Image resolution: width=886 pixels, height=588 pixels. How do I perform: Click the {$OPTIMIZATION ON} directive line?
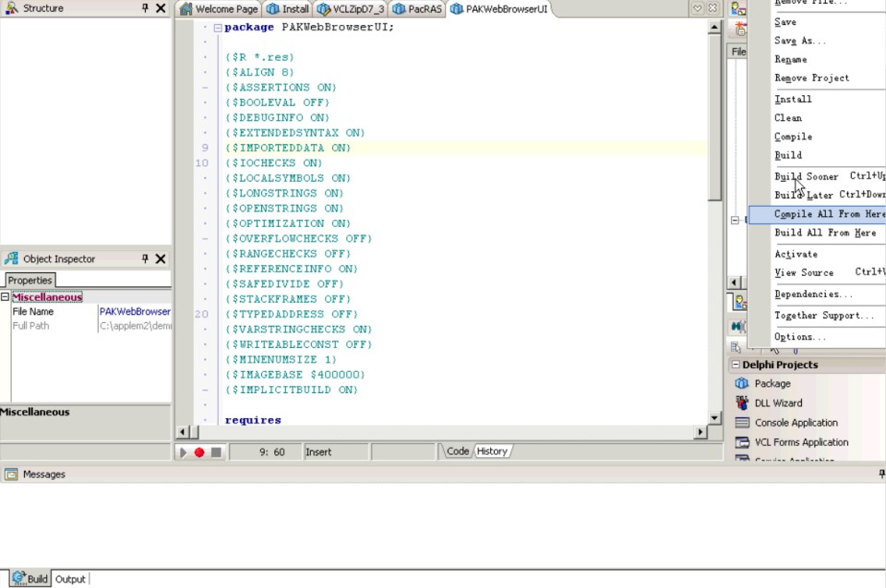(x=288, y=223)
